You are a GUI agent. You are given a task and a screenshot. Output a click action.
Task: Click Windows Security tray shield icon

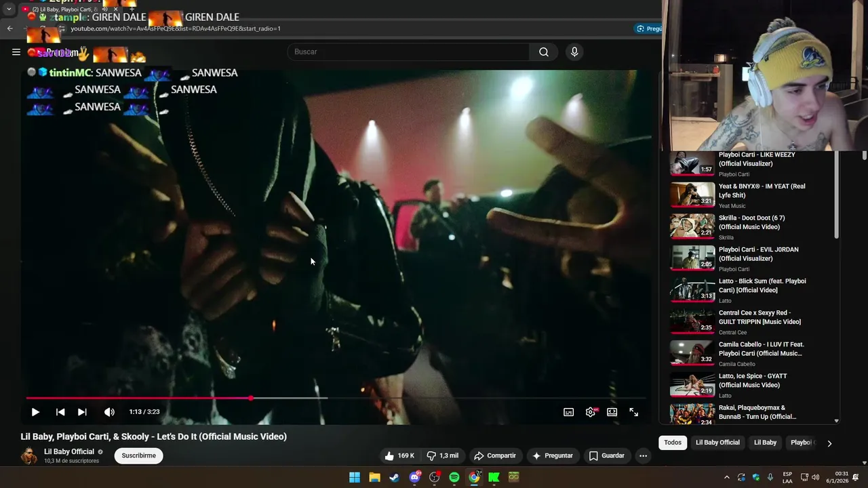click(756, 477)
